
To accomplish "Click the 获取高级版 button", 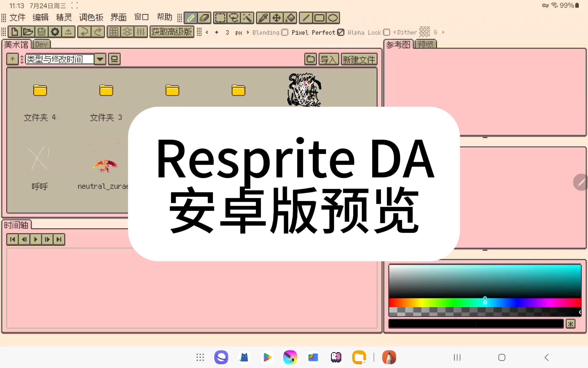I will pos(172,32).
